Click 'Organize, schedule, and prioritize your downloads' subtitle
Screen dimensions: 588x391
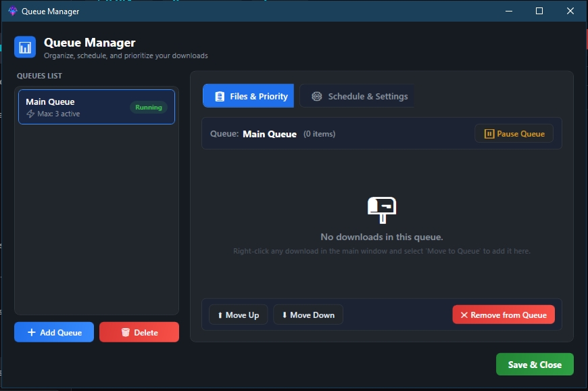[x=126, y=55]
